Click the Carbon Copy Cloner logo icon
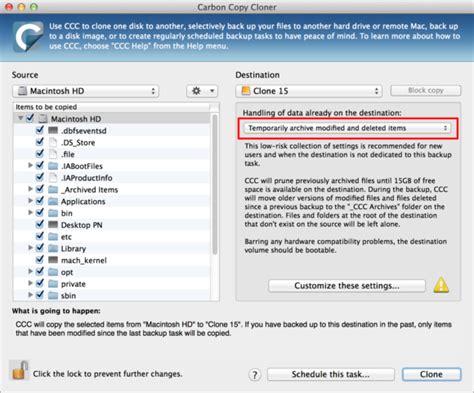Viewport: 474px width, 393px height. 28,36
